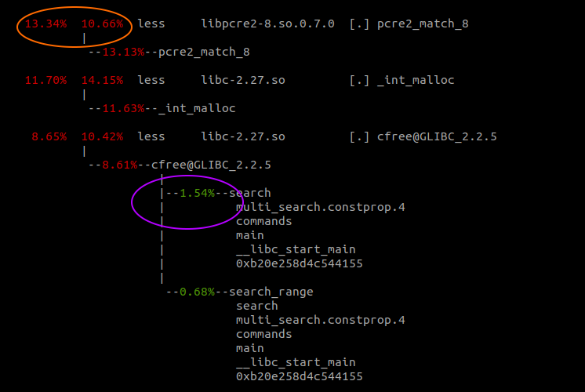This screenshot has height=392, width=585.
Task: Click the 10.66% self percentage value
Action: [102, 24]
